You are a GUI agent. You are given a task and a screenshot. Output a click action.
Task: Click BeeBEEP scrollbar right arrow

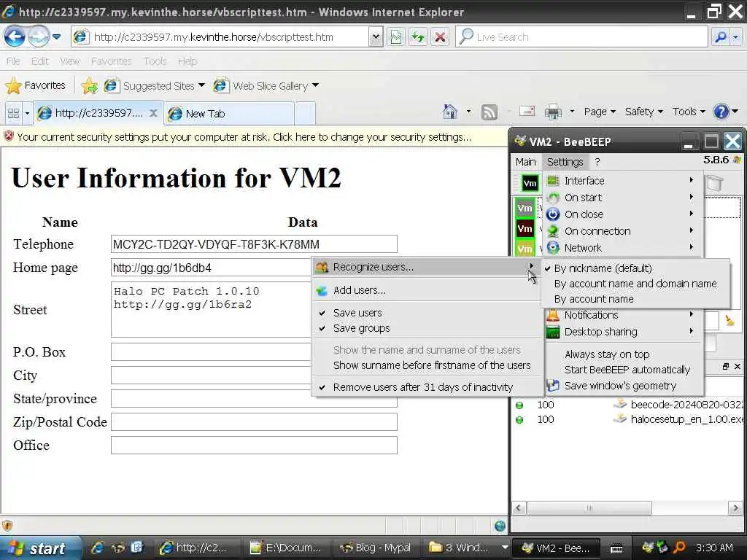[735, 508]
